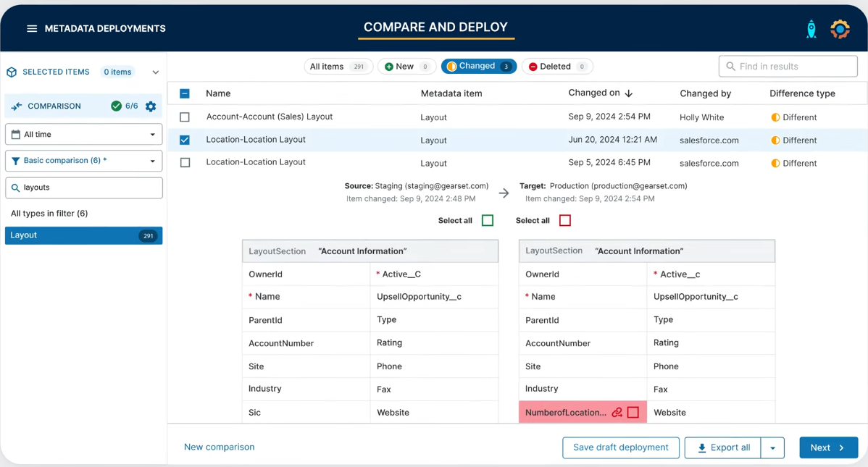Open the All time date dropdown

coord(84,135)
